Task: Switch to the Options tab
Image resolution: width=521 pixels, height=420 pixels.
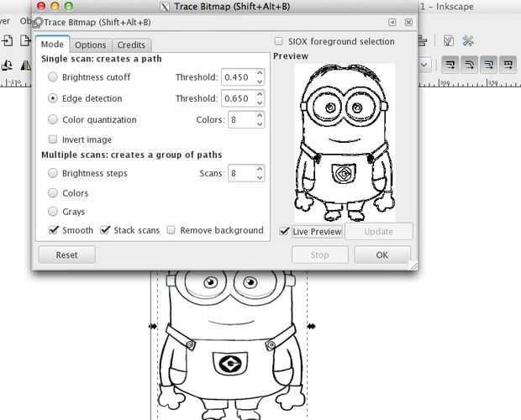Action: click(x=91, y=45)
